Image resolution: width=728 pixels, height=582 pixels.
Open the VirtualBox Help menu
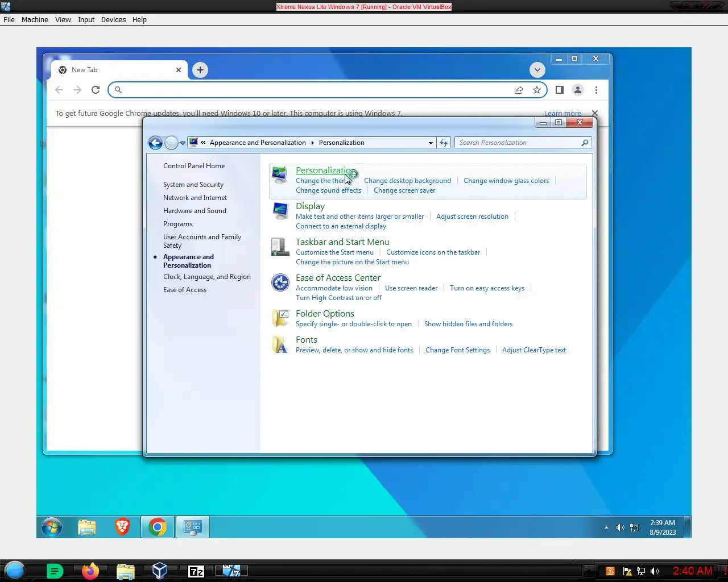[x=139, y=19]
